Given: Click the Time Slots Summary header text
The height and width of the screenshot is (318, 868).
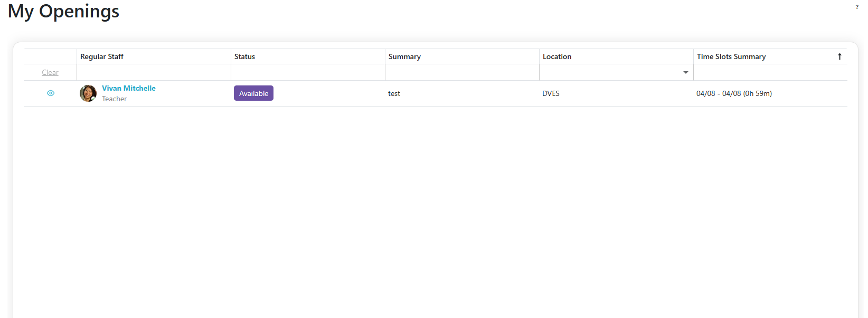Looking at the screenshot, I should click(731, 56).
